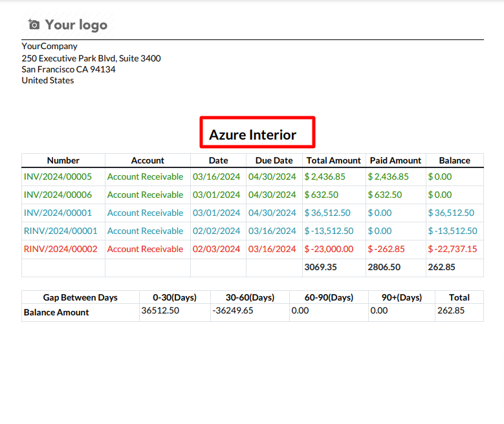The width and height of the screenshot is (504, 424).
Task: Click the Date column header
Action: [218, 160]
